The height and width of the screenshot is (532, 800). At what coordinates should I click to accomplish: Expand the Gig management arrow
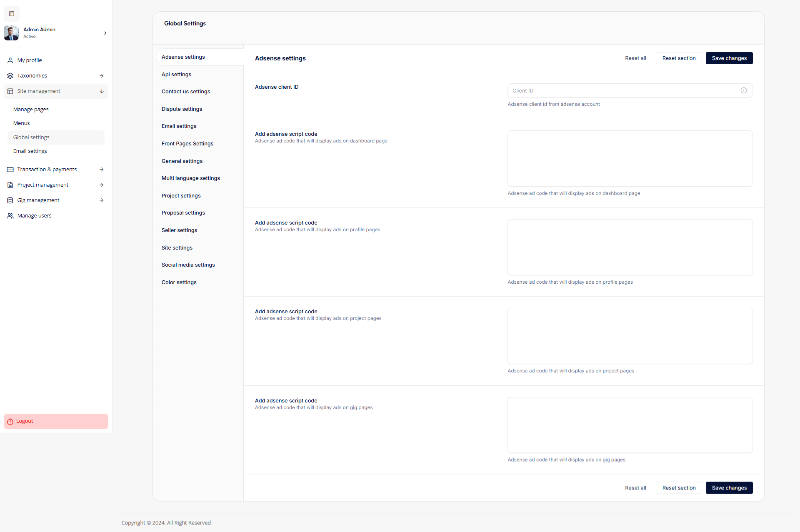(x=102, y=200)
